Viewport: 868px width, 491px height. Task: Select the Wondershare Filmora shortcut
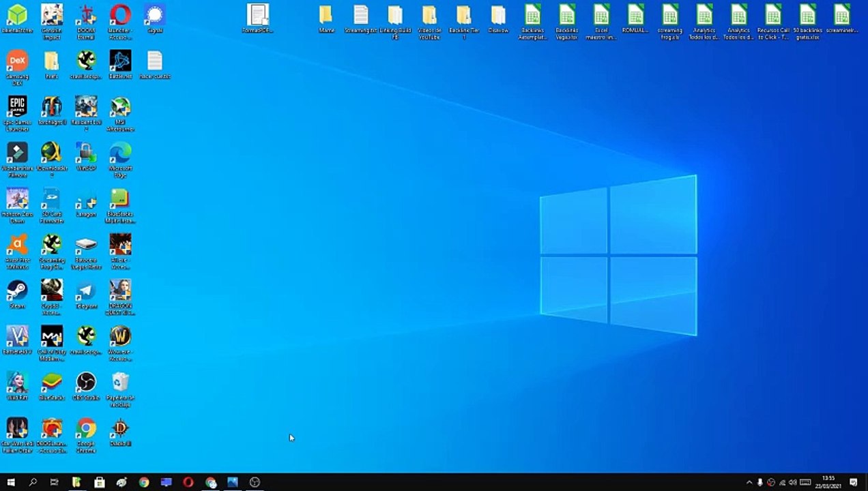[17, 159]
